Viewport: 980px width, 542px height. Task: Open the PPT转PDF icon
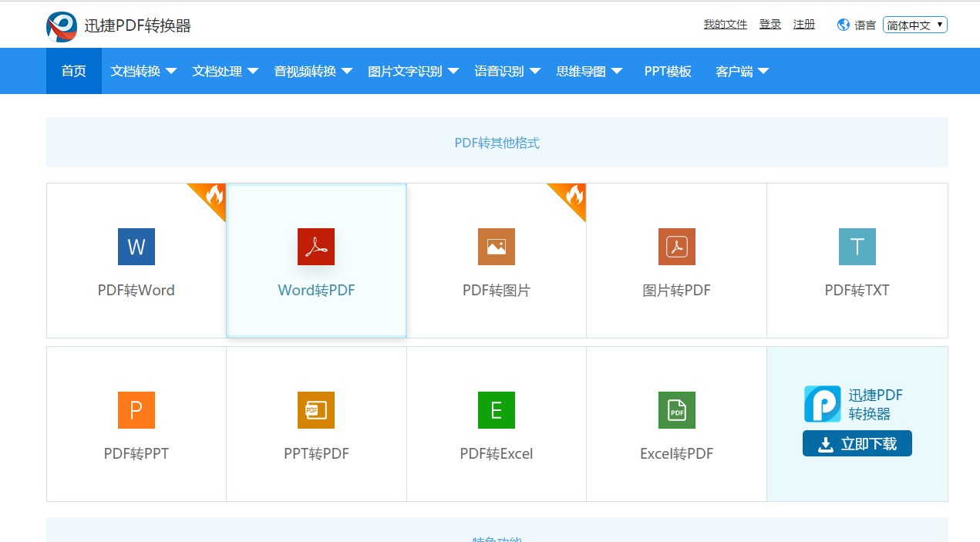[x=316, y=410]
